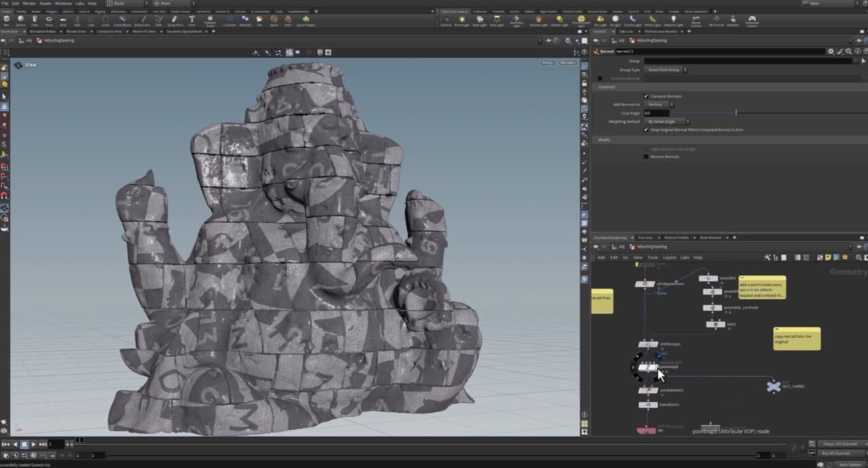Click the attribcopy1 node
Viewport: 868px width, 468px height.
pos(648,345)
